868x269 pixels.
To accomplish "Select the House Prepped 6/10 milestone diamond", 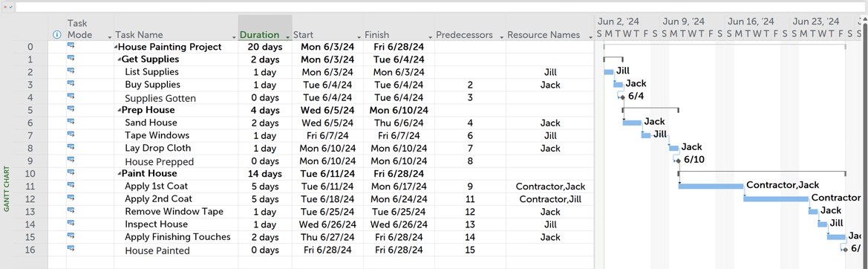I will point(679,161).
